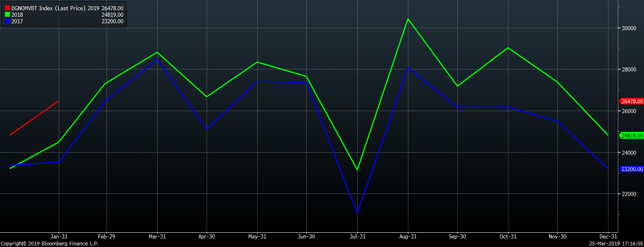Click the green 2018 legend color swatch
The height and width of the screenshot is (247, 644).
[7, 15]
